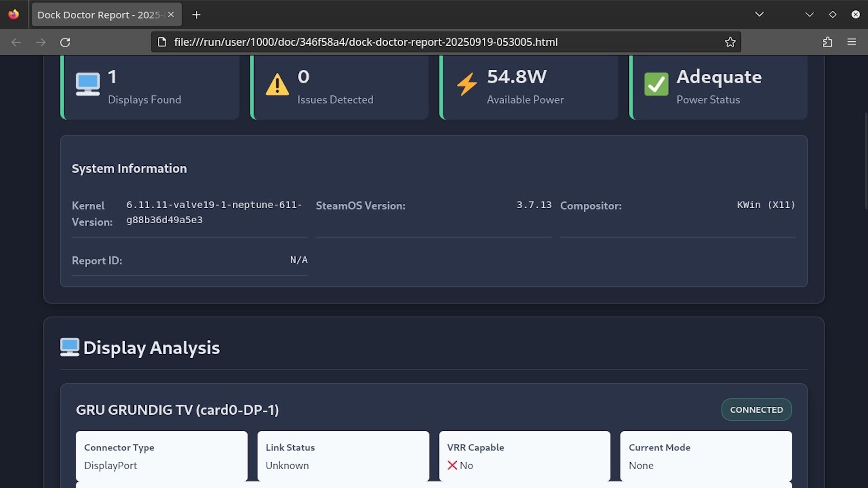Click the monitor icon in Displays Found
Image resolution: width=868 pixels, height=488 pixels.
(x=88, y=84)
